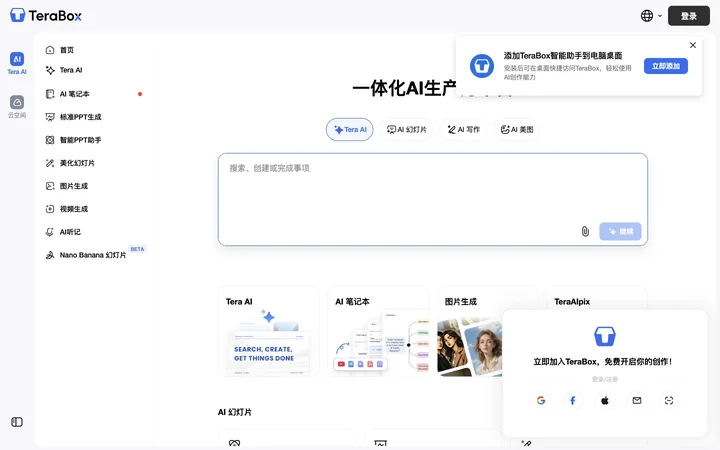Select the AI 美图 mode tab
The image size is (720, 450).
(517, 129)
